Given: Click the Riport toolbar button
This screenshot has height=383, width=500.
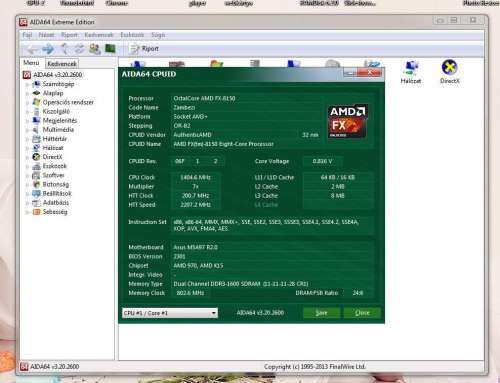Looking at the screenshot, I should point(145,49).
